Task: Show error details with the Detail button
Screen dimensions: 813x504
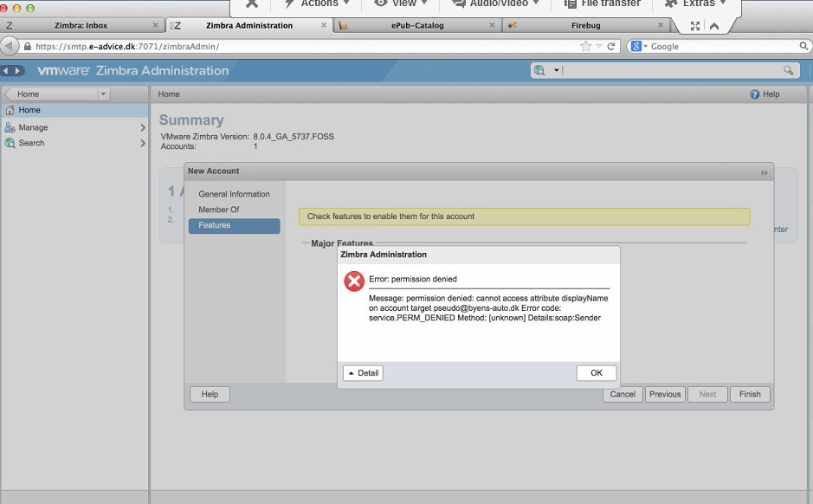Action: [x=363, y=373]
